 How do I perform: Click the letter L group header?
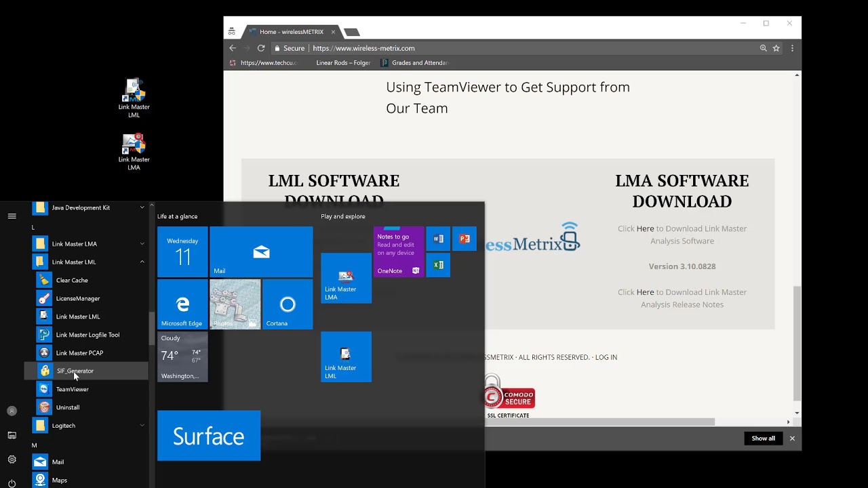[33, 228]
